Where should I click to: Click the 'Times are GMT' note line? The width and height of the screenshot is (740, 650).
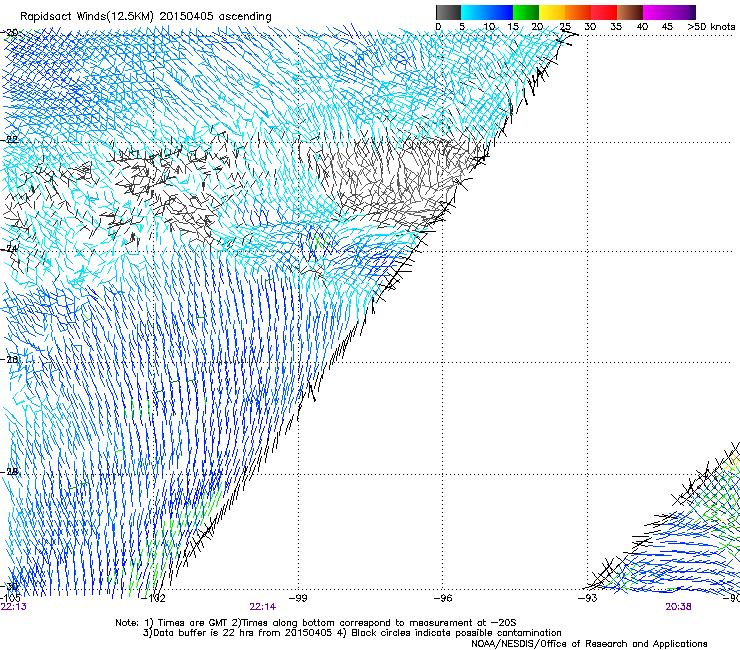click(x=316, y=623)
